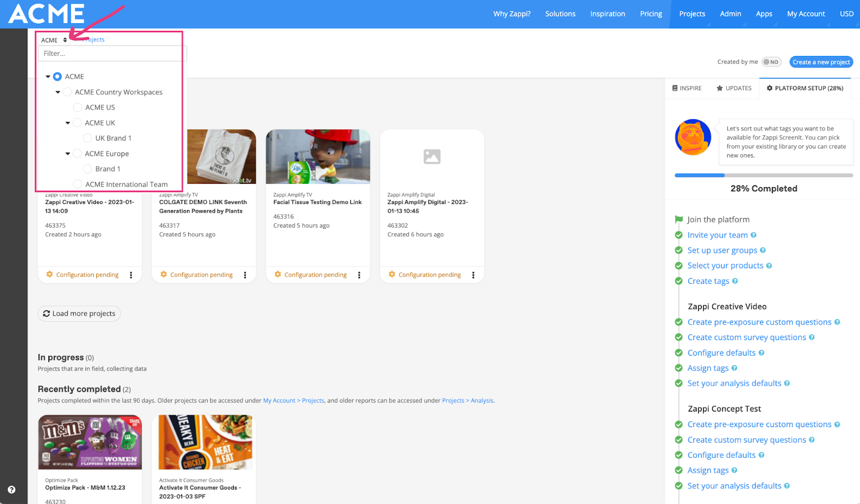860x504 pixels.
Task: Select the Brand 1 radio button
Action: 88,169
